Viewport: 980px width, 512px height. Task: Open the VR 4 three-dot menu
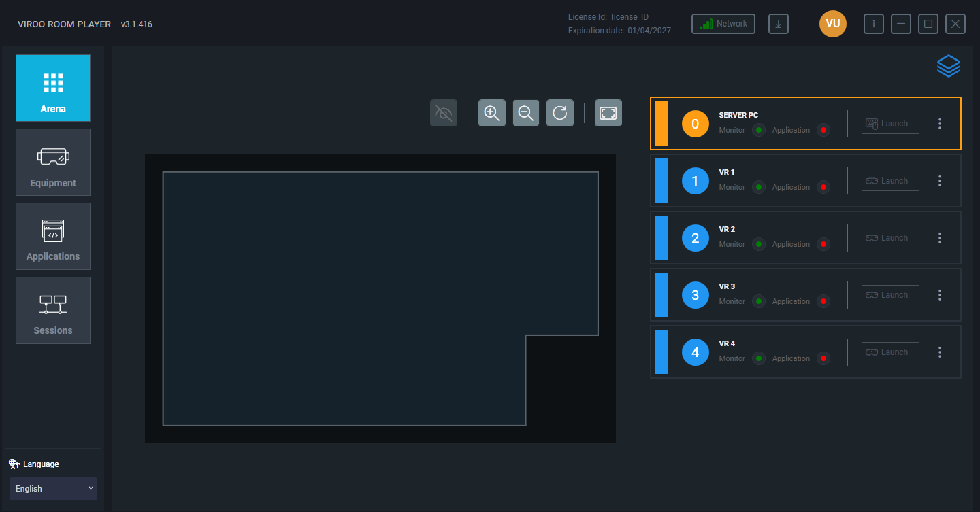tap(940, 352)
